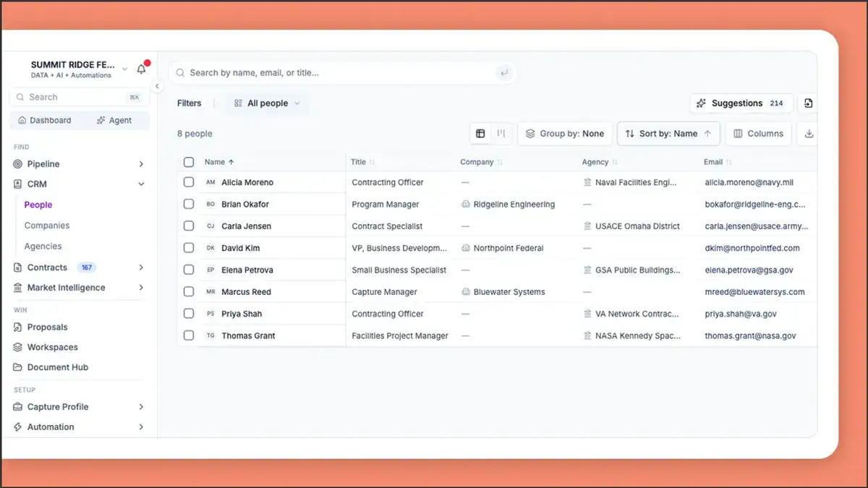The height and width of the screenshot is (488, 868).
Task: Check the Marcus Reed row checkbox
Action: [189, 291]
